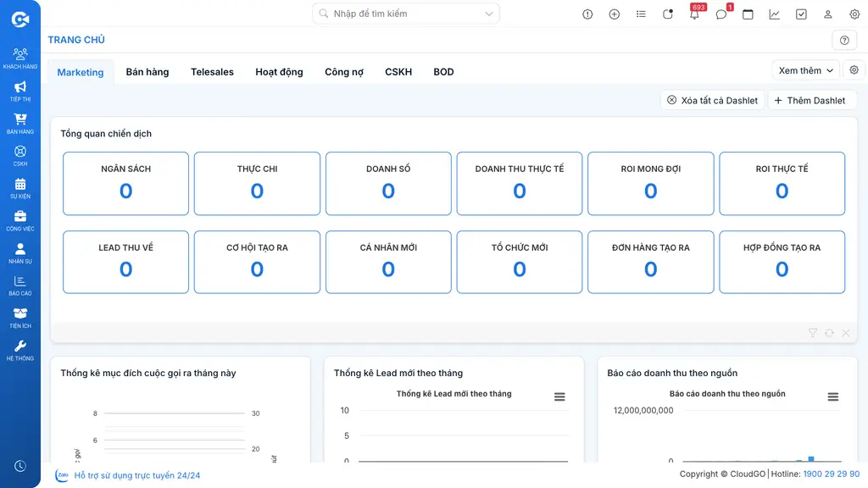Expand the search box dropdown arrow
The height and width of the screenshot is (488, 868).
[x=489, y=14]
